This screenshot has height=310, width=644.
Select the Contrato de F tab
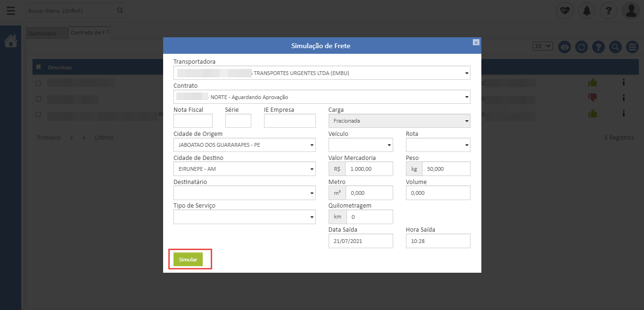tap(88, 33)
